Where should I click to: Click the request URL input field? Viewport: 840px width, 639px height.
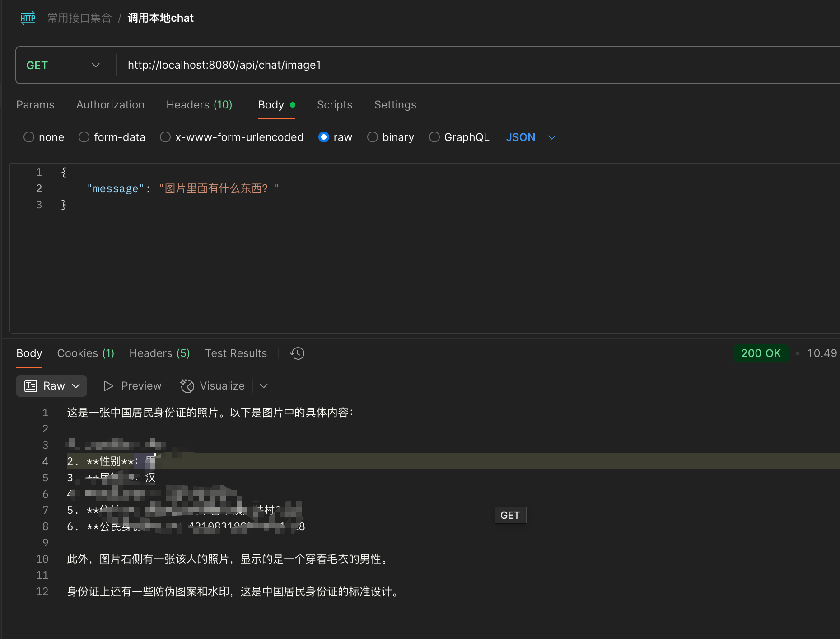pos(479,65)
